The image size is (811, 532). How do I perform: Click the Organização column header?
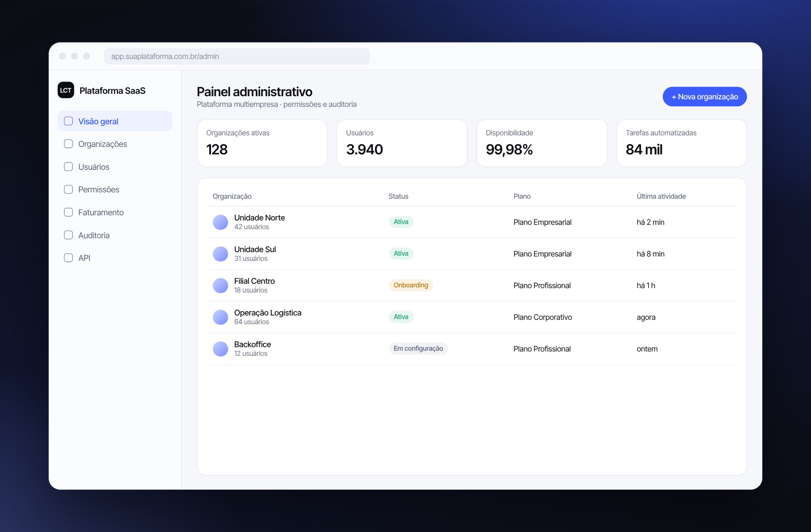click(x=232, y=196)
